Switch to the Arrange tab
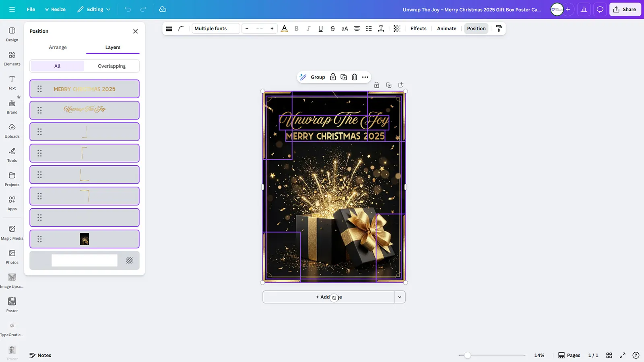This screenshot has width=644, height=362. [58, 47]
